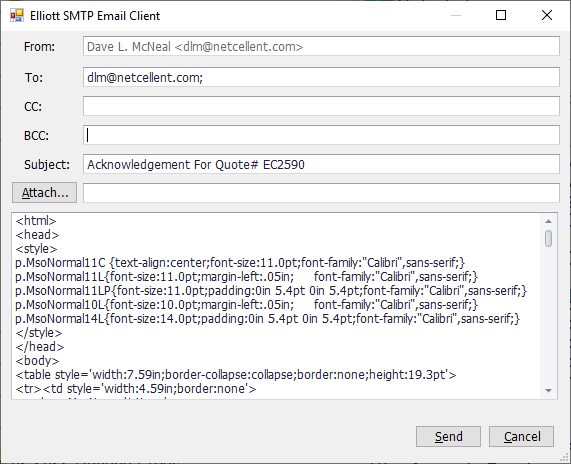571x464 pixels.
Task: Click into the CC field
Action: (321, 106)
